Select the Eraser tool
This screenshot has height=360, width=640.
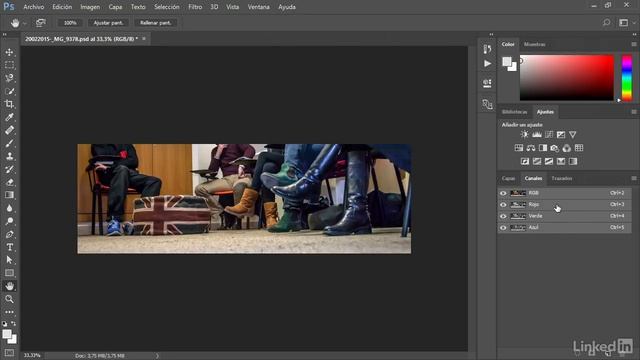click(x=9, y=182)
